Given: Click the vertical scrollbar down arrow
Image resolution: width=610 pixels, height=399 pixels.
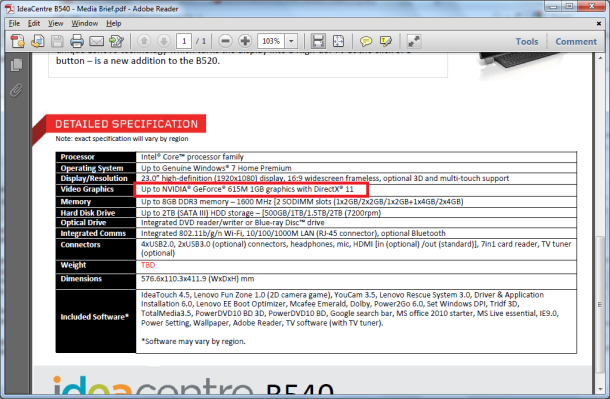Looking at the screenshot, I should 600,388.
